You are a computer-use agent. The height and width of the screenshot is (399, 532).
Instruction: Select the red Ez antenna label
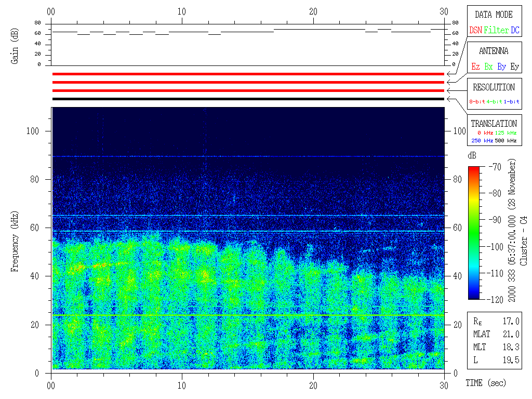click(x=475, y=67)
